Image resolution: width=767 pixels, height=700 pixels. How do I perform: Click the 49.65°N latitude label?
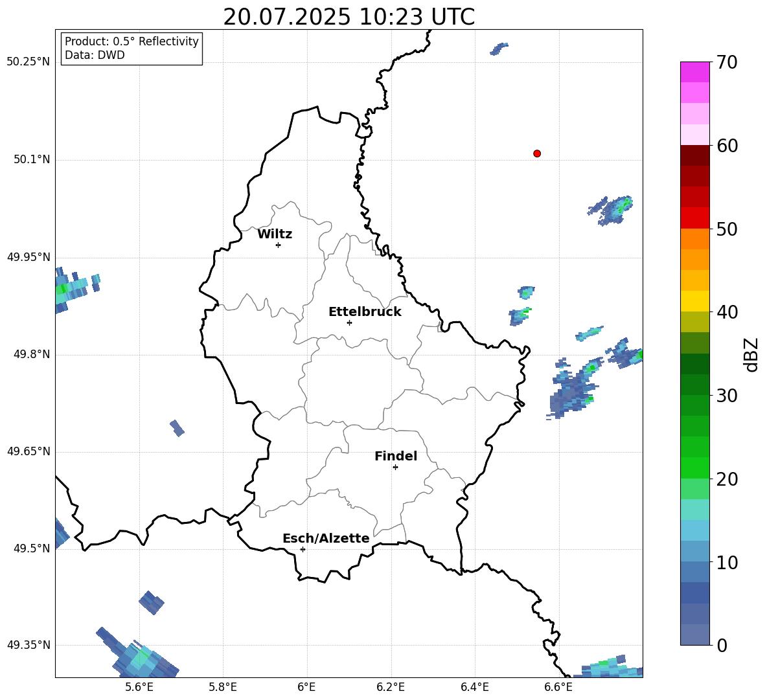pos(29,451)
